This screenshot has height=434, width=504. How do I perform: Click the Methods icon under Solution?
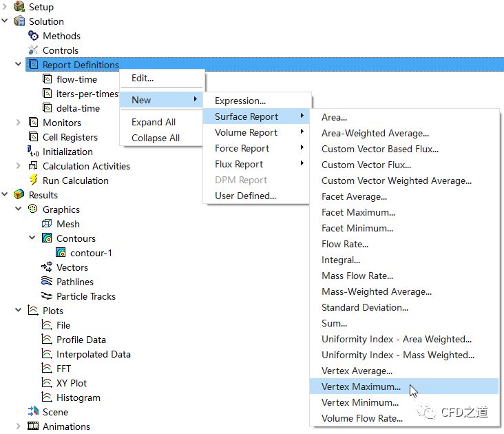pos(33,36)
